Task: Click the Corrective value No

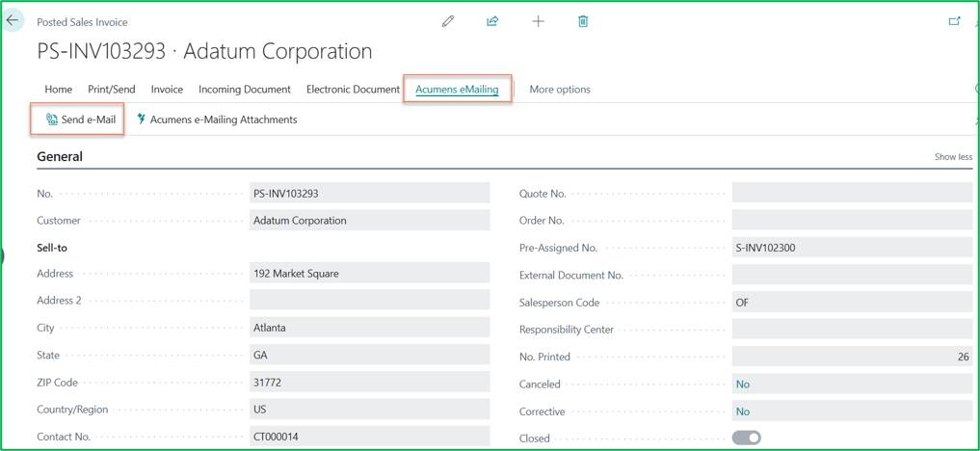Action: click(743, 411)
